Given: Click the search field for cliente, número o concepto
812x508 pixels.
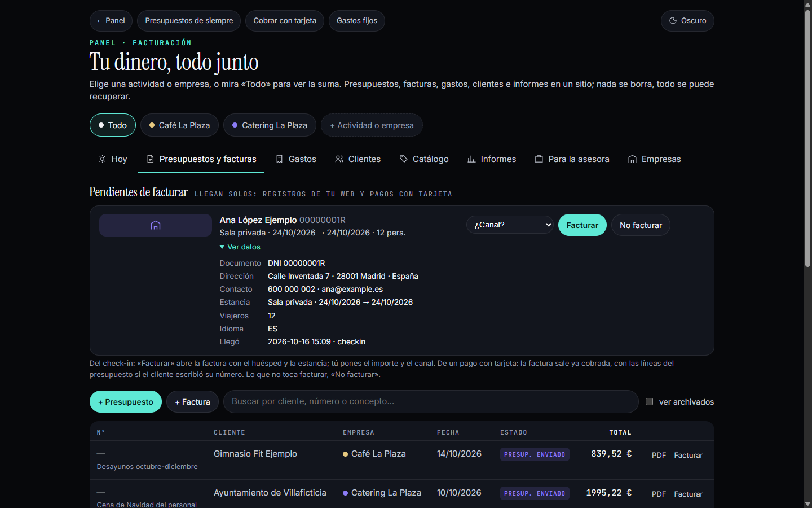Looking at the screenshot, I should tap(431, 402).
